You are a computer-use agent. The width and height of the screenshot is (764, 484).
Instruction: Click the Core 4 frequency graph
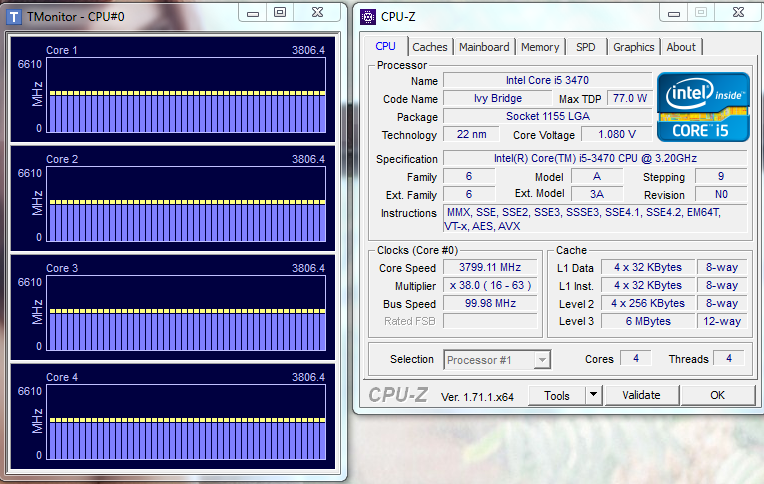point(186,422)
